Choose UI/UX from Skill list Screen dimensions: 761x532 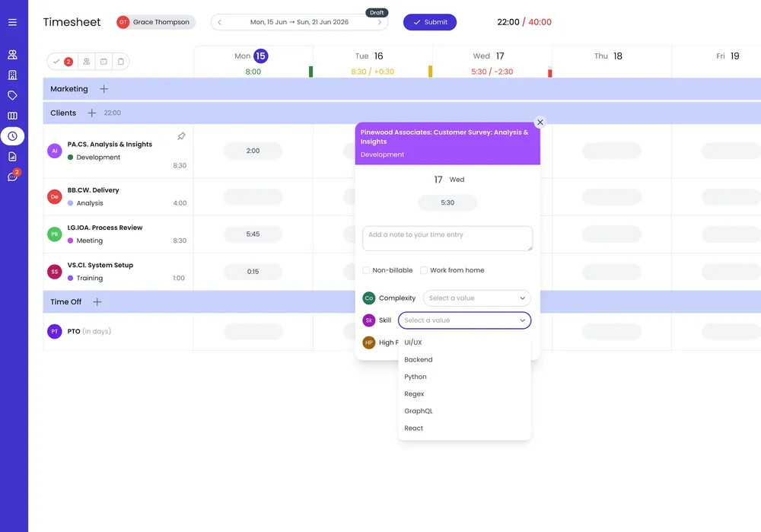click(464, 342)
